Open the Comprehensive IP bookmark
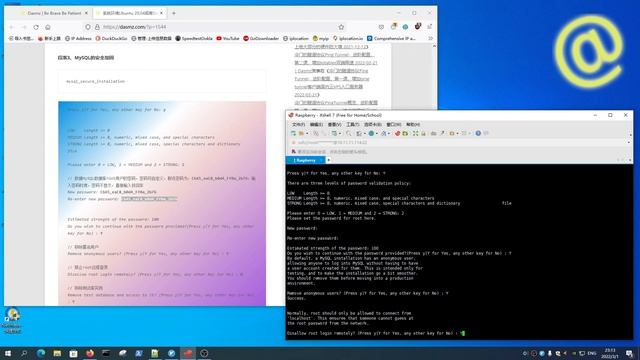The width and height of the screenshot is (640, 360). (x=391, y=38)
